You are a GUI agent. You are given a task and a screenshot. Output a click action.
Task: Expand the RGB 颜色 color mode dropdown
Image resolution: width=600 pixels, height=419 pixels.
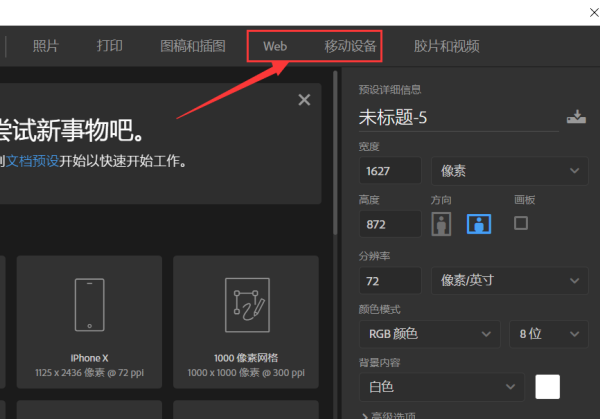click(x=429, y=334)
